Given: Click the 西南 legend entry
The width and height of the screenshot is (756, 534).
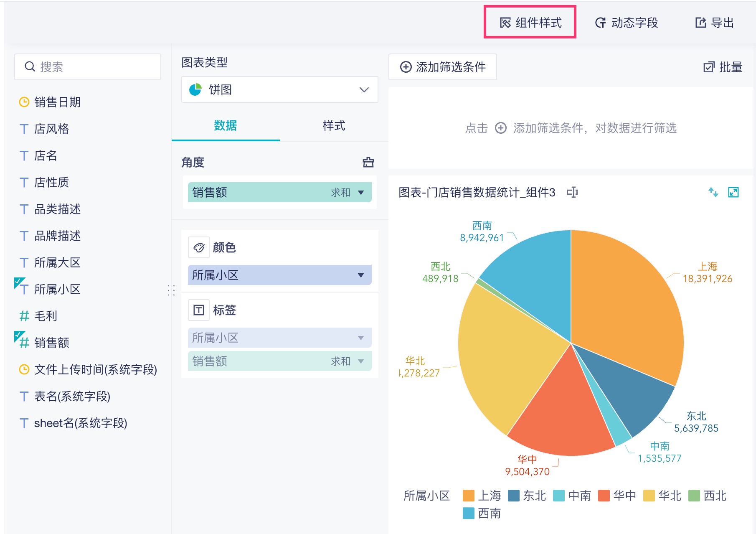Looking at the screenshot, I should [482, 513].
